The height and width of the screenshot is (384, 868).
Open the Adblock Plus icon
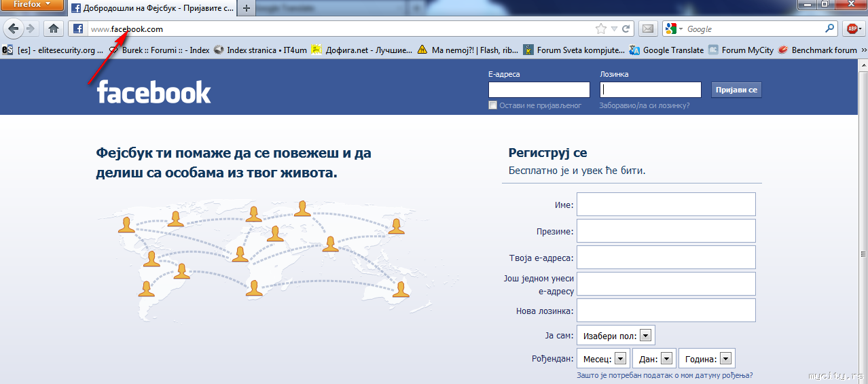pyautogui.click(x=852, y=29)
